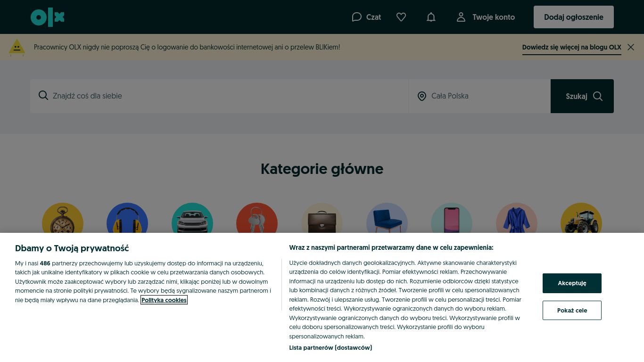
Task: Click the Pokaż cele button
Action: click(x=572, y=310)
